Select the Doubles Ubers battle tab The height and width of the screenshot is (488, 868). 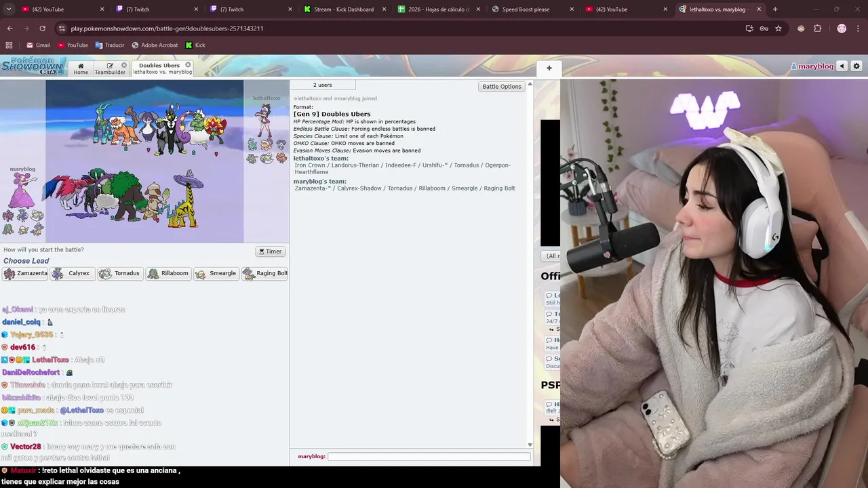click(158, 68)
